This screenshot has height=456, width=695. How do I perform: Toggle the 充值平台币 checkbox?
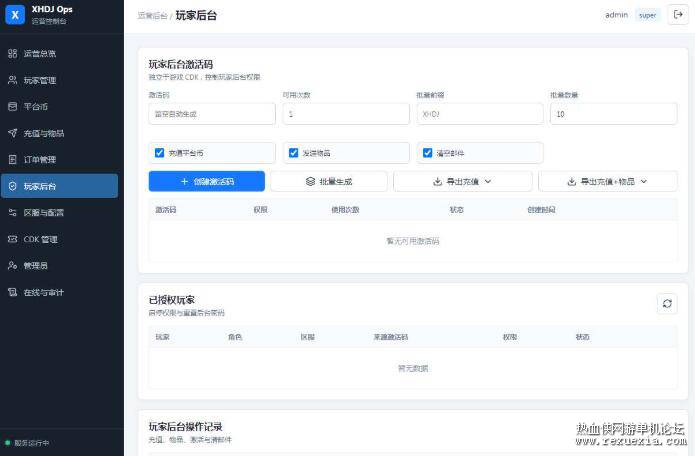pyautogui.click(x=160, y=153)
